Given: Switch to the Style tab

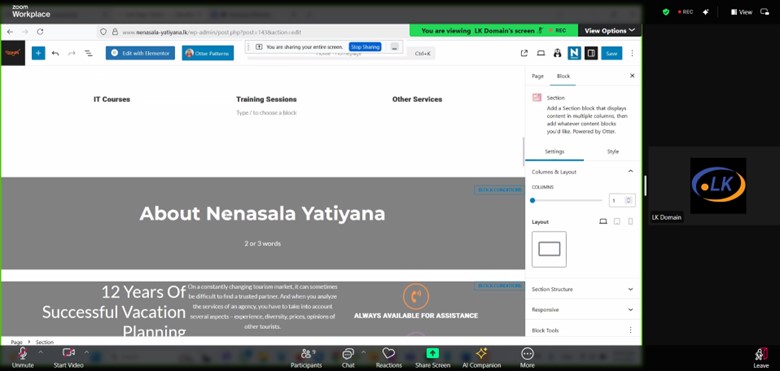Looking at the screenshot, I should click(613, 151).
